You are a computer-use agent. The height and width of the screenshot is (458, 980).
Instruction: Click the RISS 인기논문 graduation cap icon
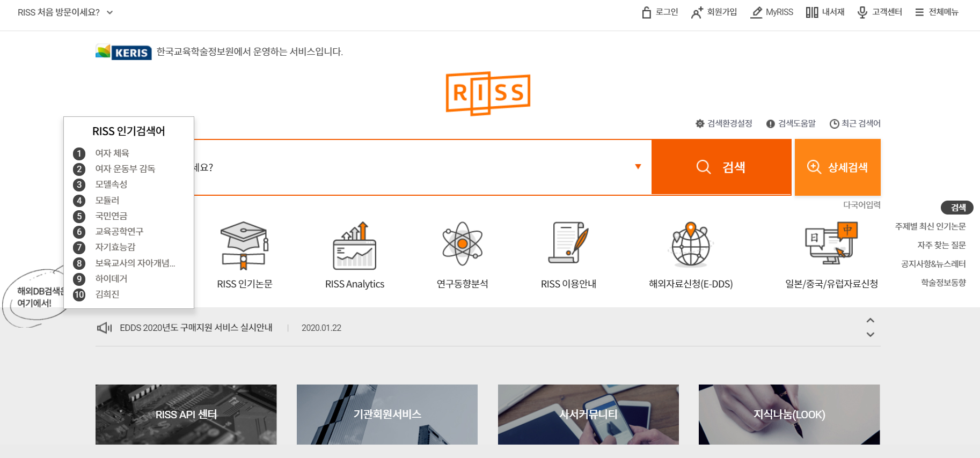(245, 246)
